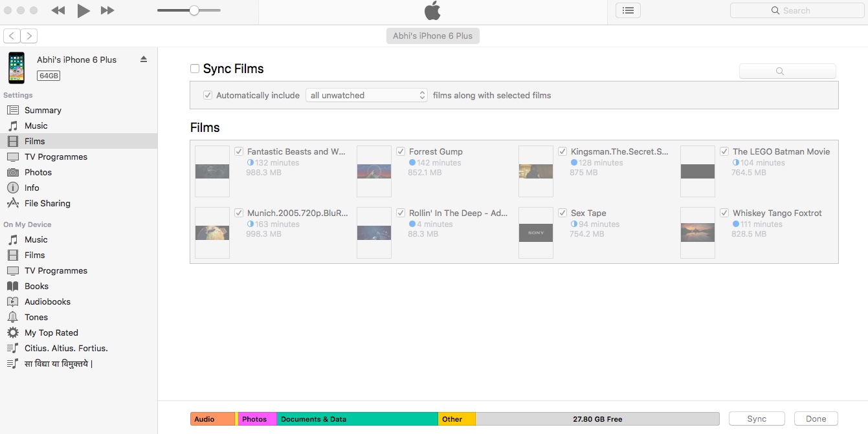Open the 'all unwatched' dropdown
The image size is (868, 434).
coord(366,95)
